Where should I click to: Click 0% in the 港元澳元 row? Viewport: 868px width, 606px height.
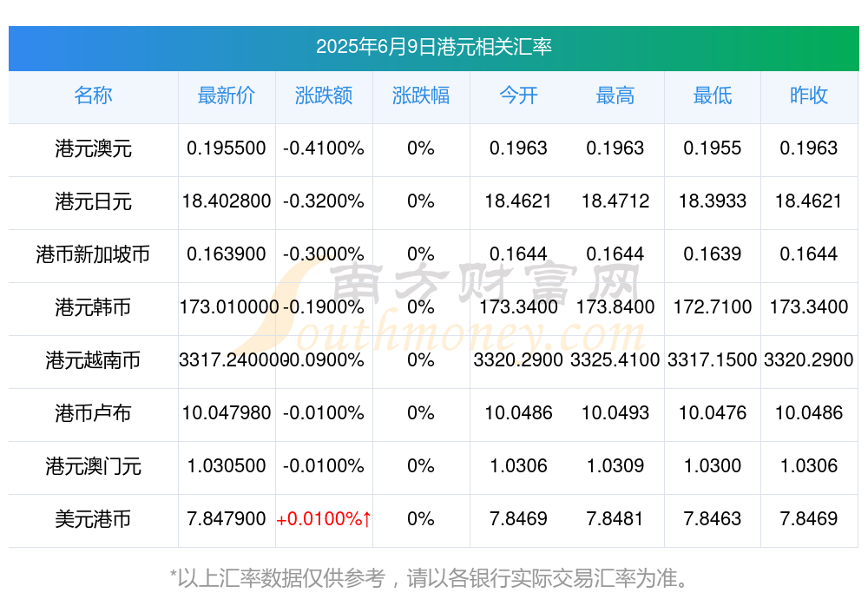pyautogui.click(x=421, y=148)
